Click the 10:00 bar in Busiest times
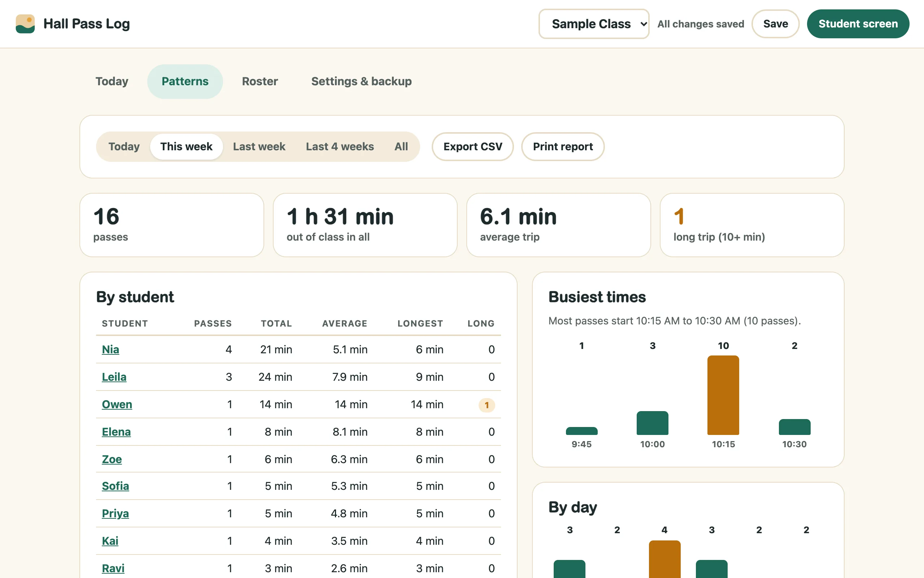This screenshot has height=578, width=924. pyautogui.click(x=653, y=423)
